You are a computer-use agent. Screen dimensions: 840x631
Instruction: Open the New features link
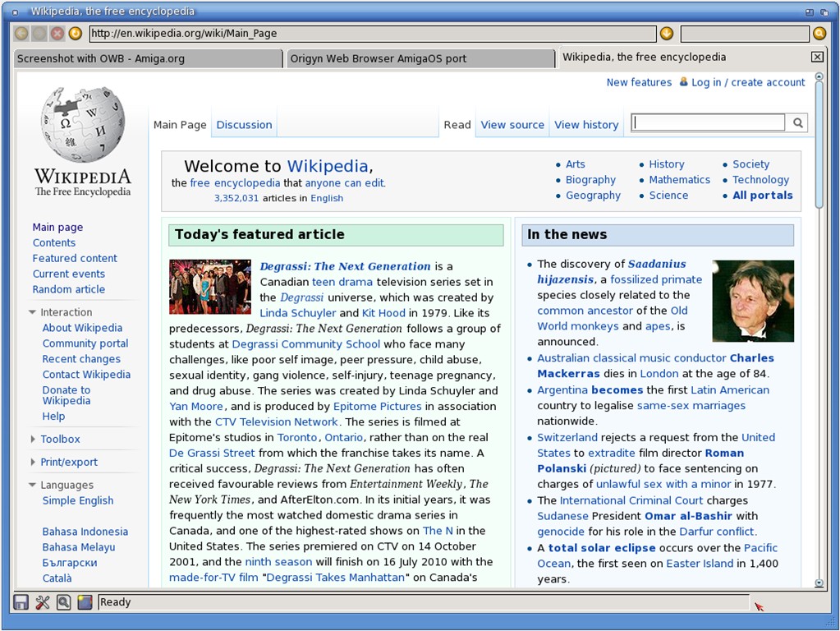pyautogui.click(x=639, y=82)
